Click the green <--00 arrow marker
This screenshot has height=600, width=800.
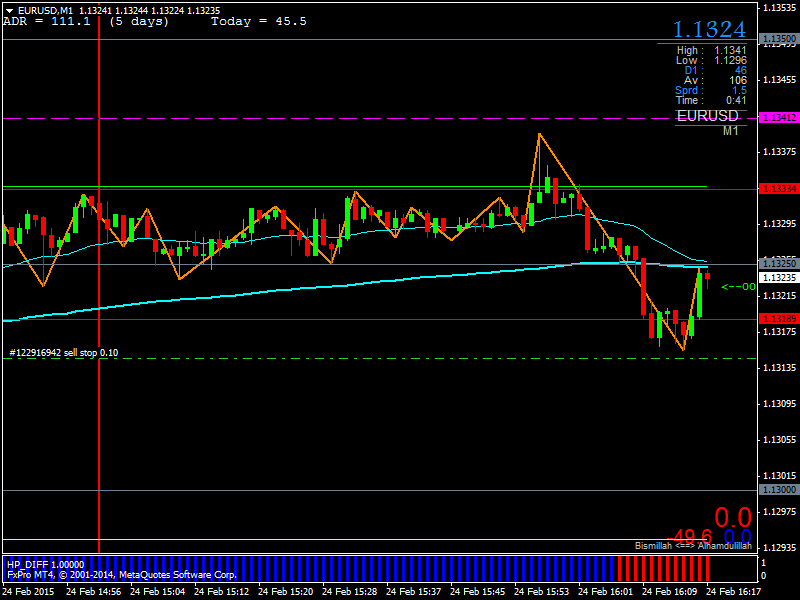[x=738, y=287]
